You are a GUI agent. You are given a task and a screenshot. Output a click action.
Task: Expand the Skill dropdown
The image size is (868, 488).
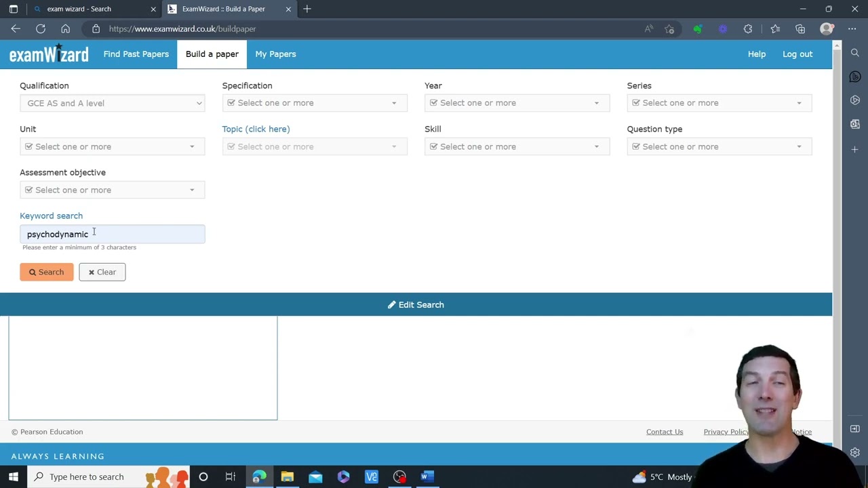tap(517, 146)
